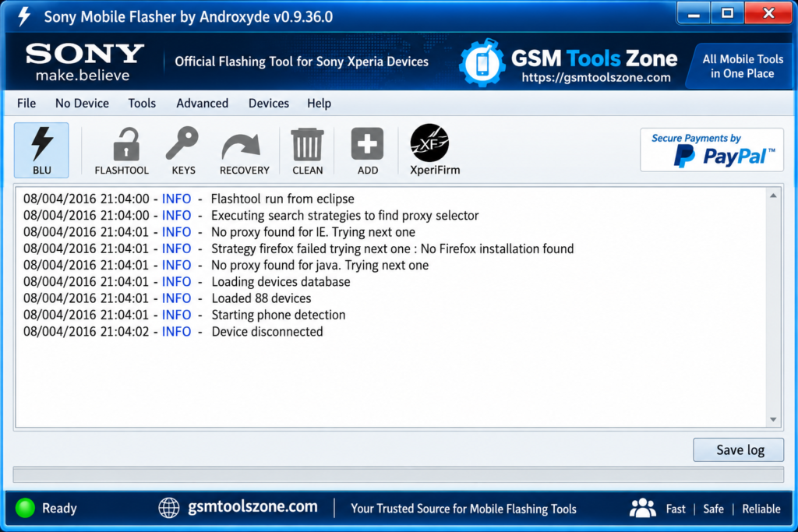Select the 'Strategy firefox failed' log line
The width and height of the screenshot is (798, 532).
tap(298, 248)
